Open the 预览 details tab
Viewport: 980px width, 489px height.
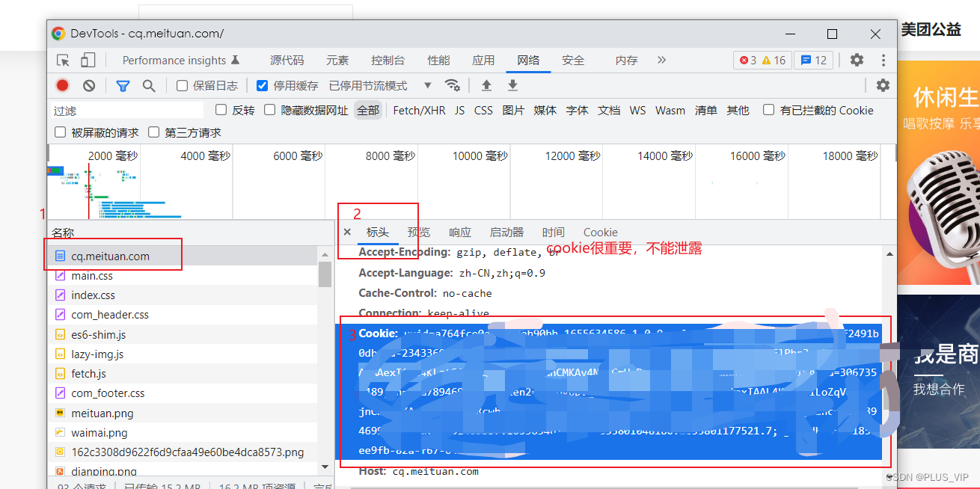(x=419, y=233)
